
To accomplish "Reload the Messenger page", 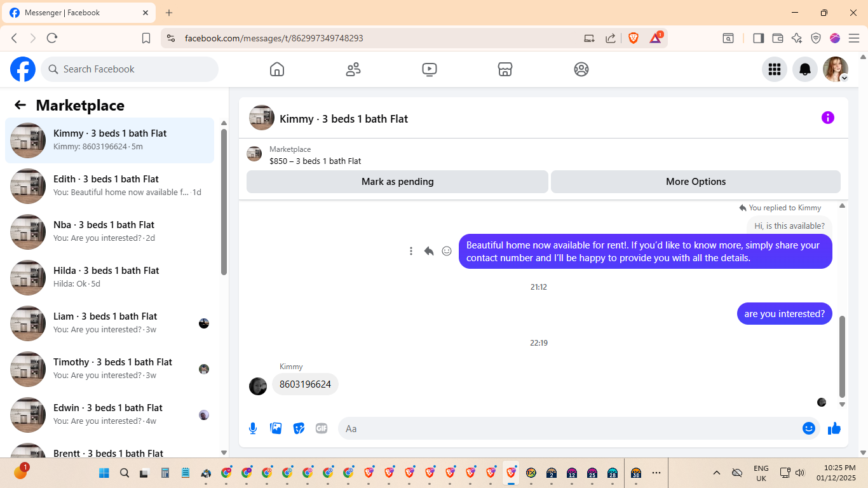I will (x=52, y=38).
